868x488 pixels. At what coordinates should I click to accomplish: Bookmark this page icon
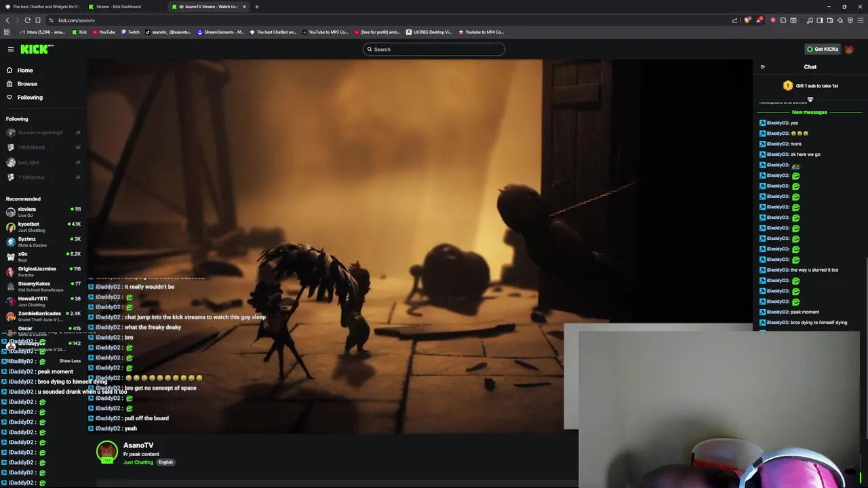click(x=38, y=20)
